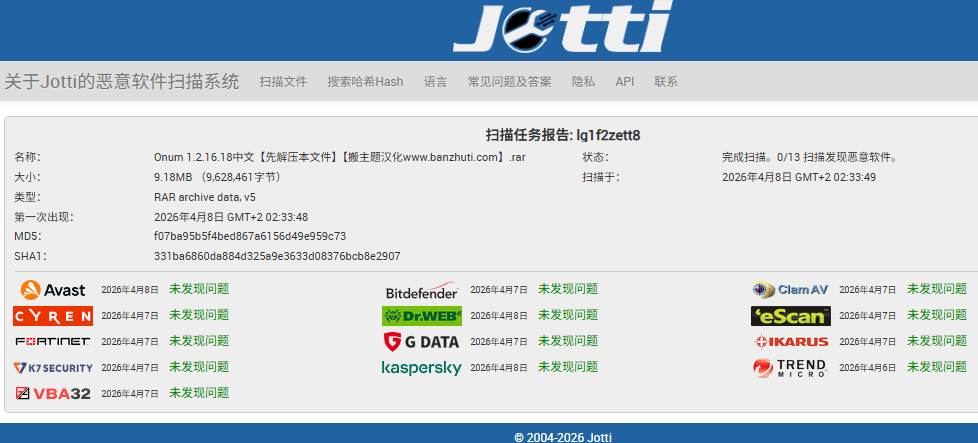
Task: Click Cyren's 未发现问题 result
Action: 199,314
